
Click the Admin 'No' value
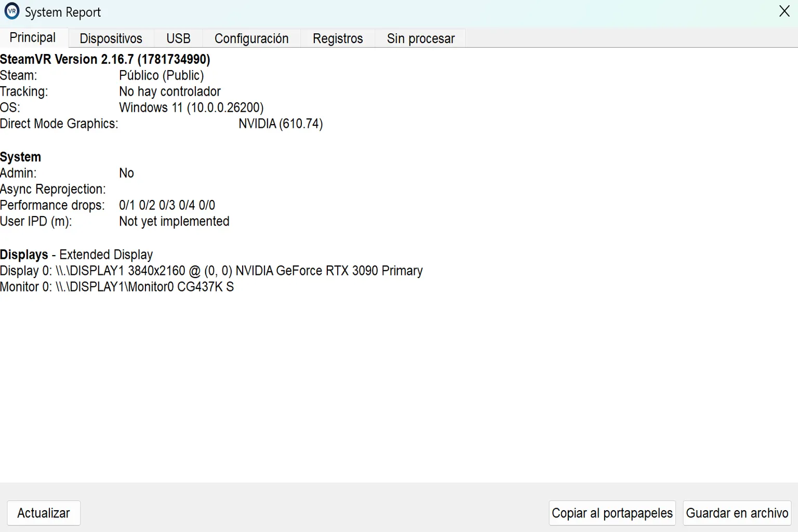126,173
